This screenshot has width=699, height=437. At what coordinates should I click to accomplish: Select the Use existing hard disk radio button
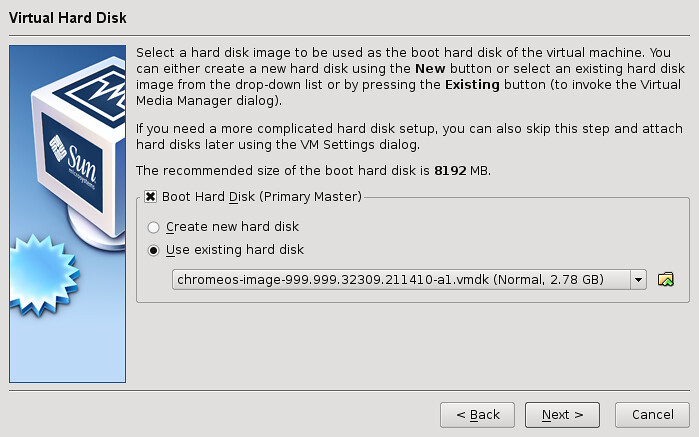153,251
